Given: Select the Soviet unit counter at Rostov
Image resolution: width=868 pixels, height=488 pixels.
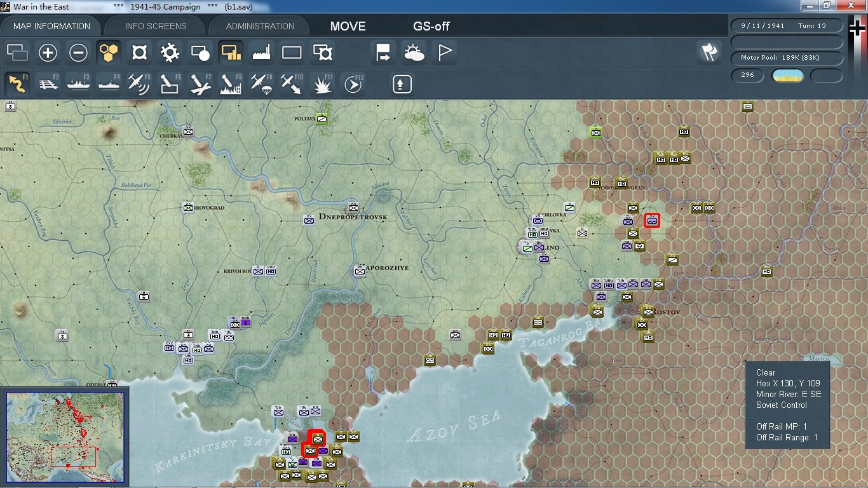Looking at the screenshot, I should pos(648,311).
